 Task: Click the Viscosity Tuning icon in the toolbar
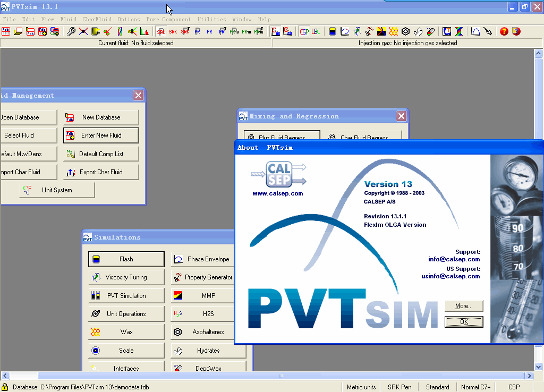click(356, 31)
